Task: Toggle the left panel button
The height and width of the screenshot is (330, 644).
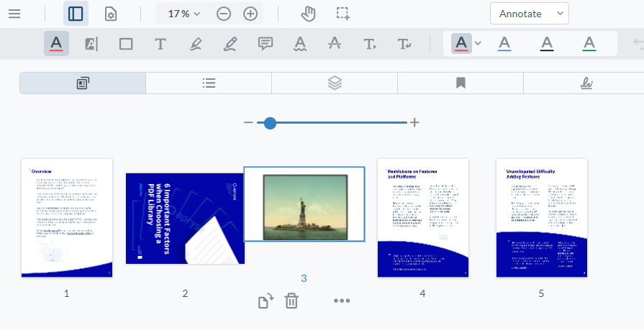Action: point(76,14)
